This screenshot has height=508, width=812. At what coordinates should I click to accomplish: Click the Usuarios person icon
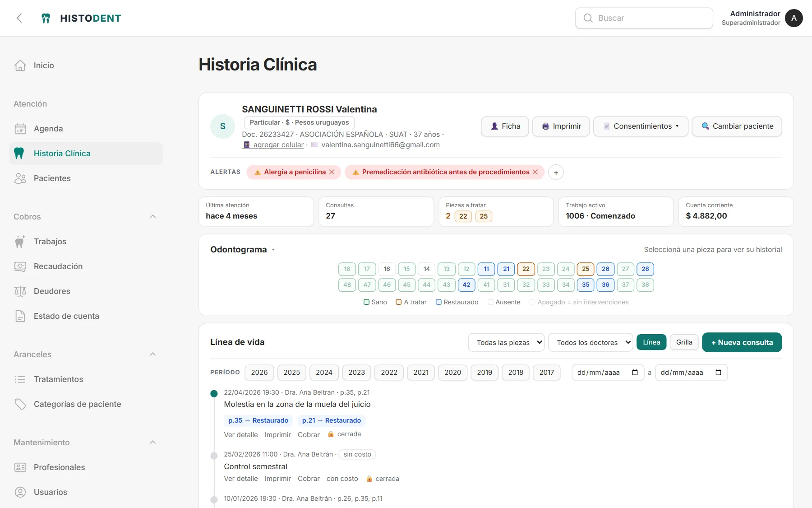pyautogui.click(x=20, y=492)
